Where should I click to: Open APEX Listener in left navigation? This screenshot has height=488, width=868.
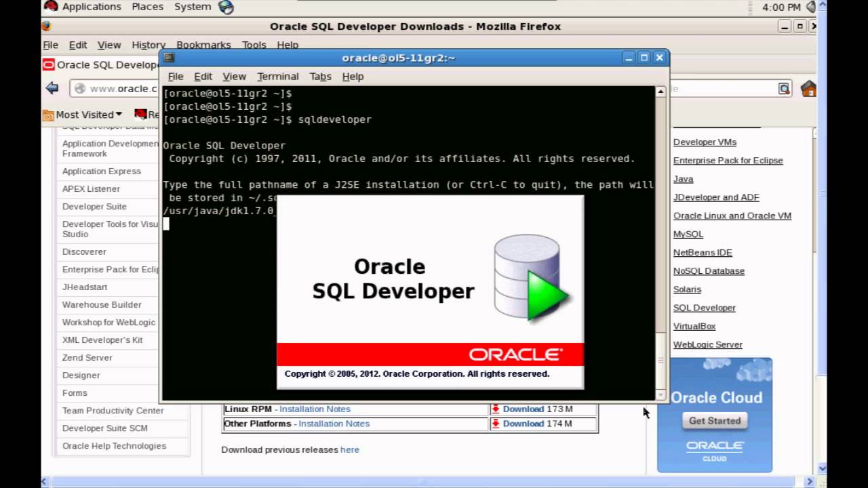(x=91, y=189)
